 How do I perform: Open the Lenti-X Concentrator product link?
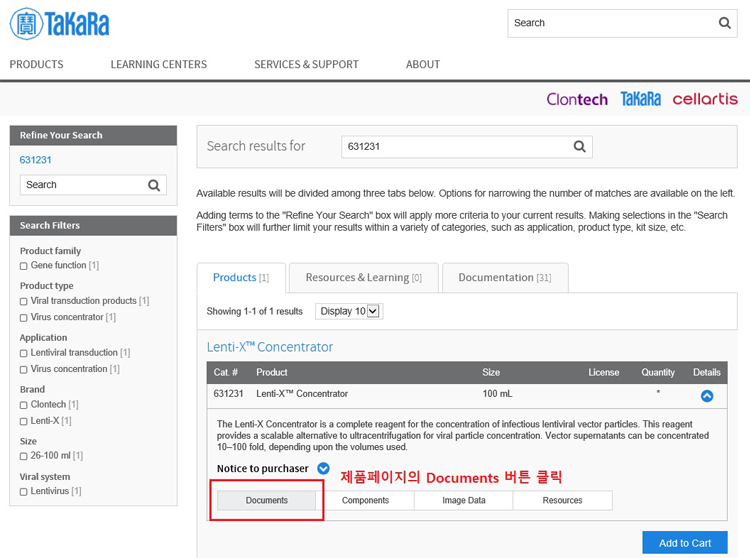[x=270, y=347]
